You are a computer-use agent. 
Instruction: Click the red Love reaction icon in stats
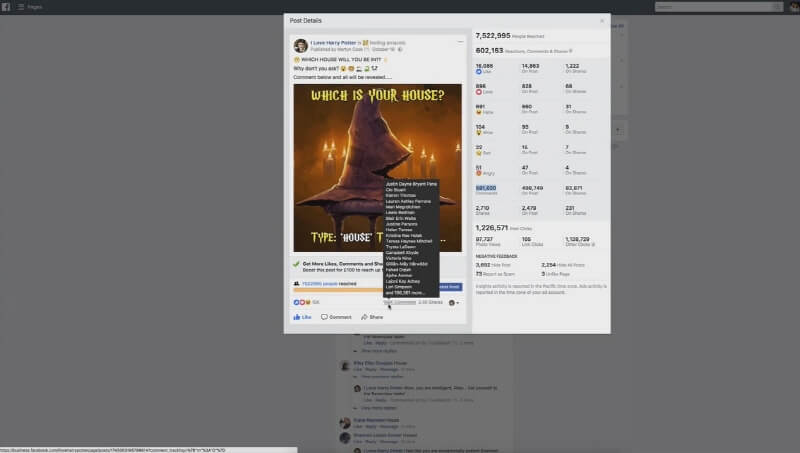[479, 92]
